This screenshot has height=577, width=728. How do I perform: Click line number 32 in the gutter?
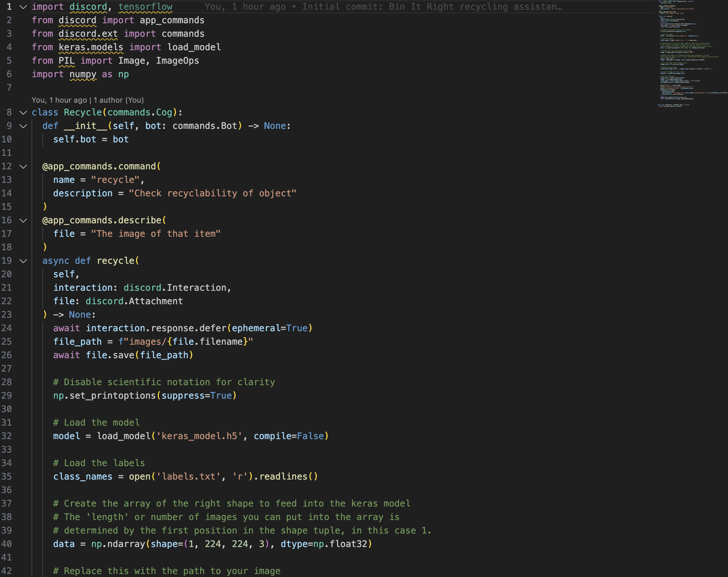tap(7, 436)
